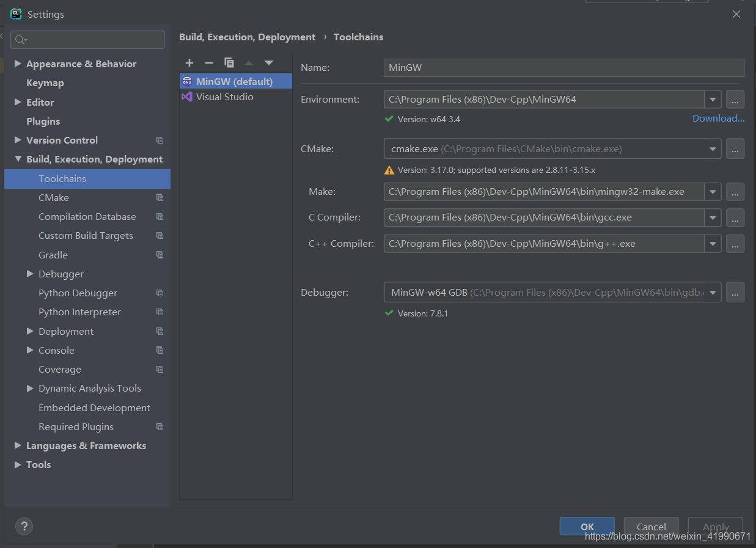
Task: Click the help question mark icon
Action: [24, 526]
